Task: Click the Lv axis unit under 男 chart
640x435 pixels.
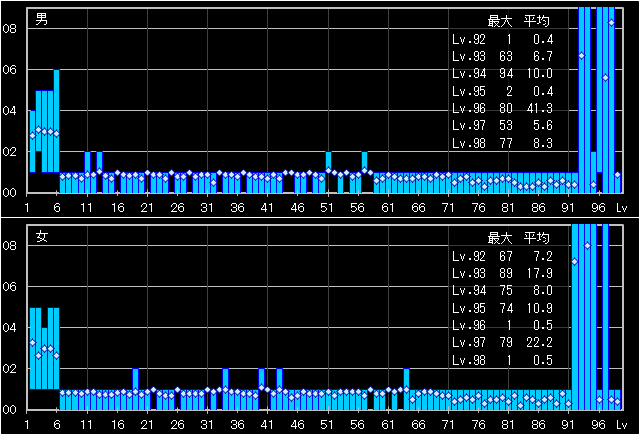Action: click(x=622, y=208)
